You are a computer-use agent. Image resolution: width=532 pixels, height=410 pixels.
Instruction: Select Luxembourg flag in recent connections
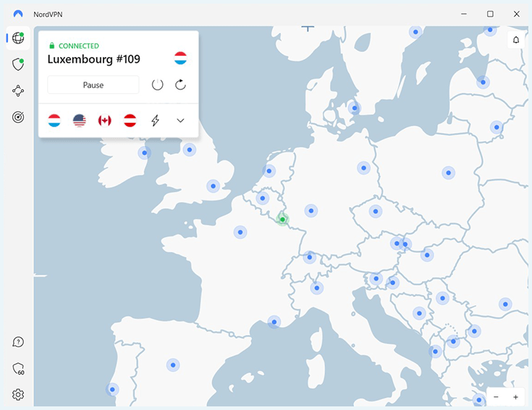click(54, 120)
